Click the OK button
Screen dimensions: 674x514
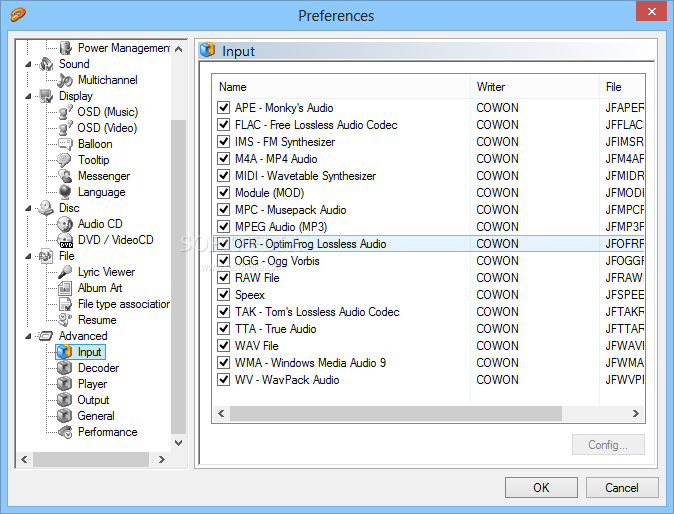point(541,488)
